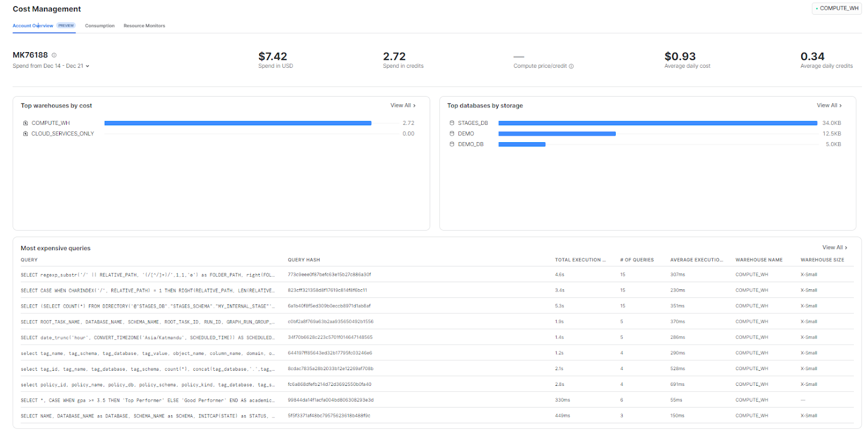This screenshot has width=868, height=445.
Task: Click the 691ms average execution cell
Action: tap(677, 385)
